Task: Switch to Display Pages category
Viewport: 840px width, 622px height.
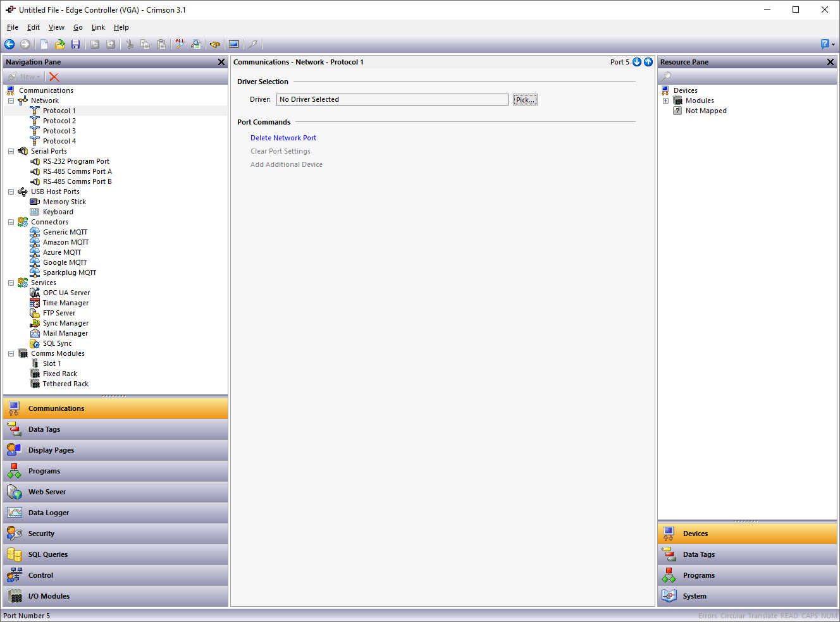Action: pos(116,450)
